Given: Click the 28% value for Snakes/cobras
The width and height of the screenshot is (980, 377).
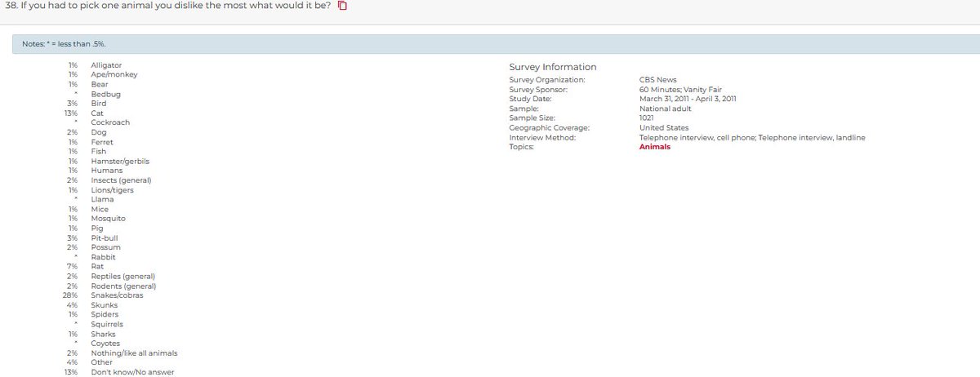Looking at the screenshot, I should point(70,295).
